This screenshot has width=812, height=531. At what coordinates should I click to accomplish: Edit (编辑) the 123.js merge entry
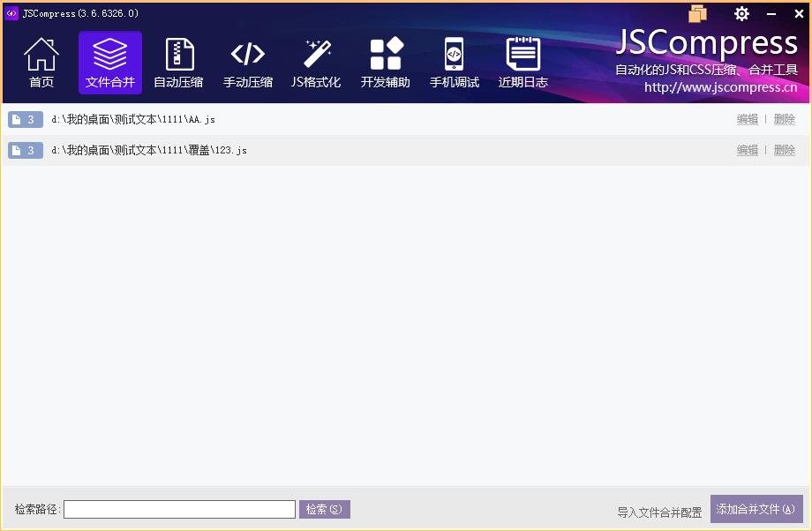pyautogui.click(x=748, y=151)
